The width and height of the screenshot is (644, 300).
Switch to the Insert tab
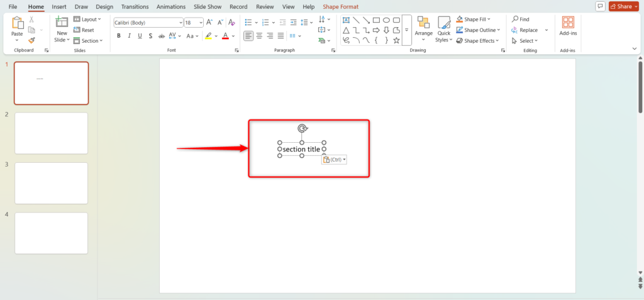tap(59, 6)
